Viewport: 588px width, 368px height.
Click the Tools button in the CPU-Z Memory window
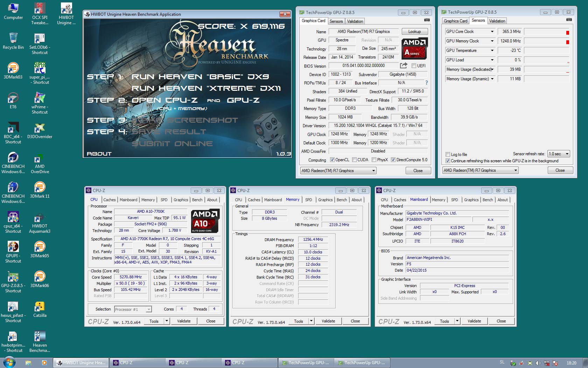299,321
